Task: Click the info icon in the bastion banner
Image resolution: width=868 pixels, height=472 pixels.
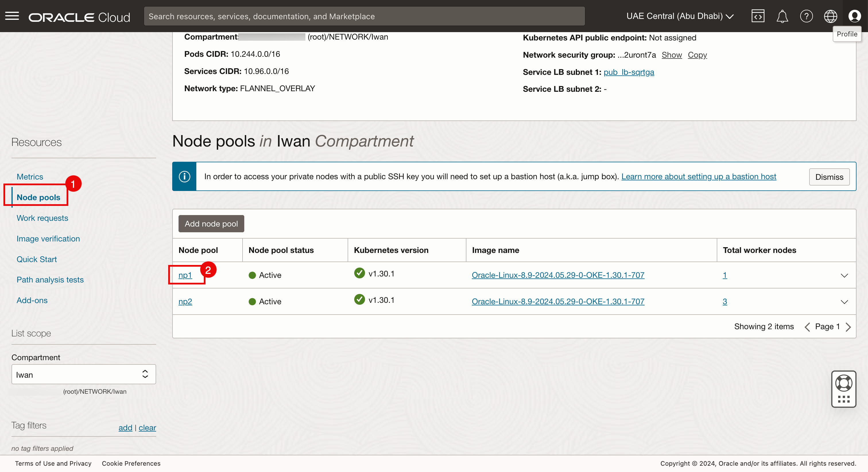Action: 184,176
